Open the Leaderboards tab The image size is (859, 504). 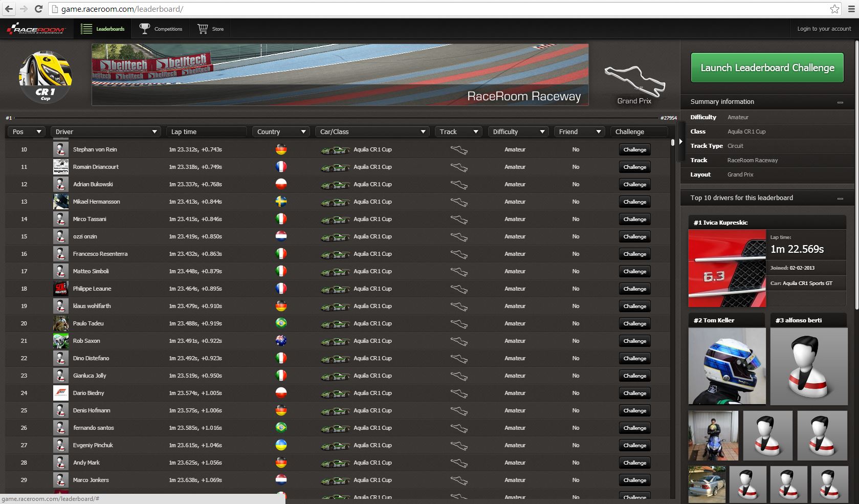[102, 29]
